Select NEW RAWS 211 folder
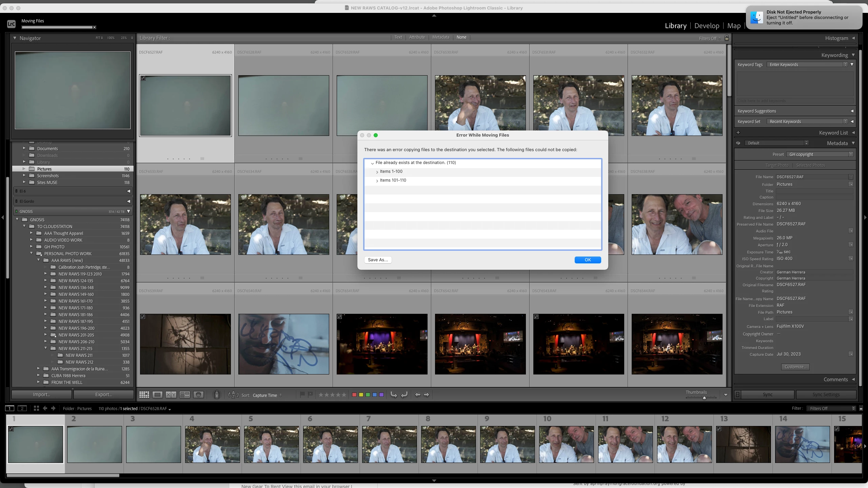Image resolution: width=868 pixels, height=488 pixels. 79,355
